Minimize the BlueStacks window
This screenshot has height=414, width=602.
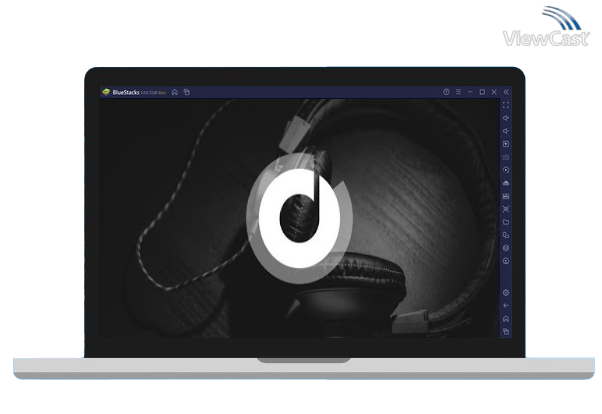(470, 92)
